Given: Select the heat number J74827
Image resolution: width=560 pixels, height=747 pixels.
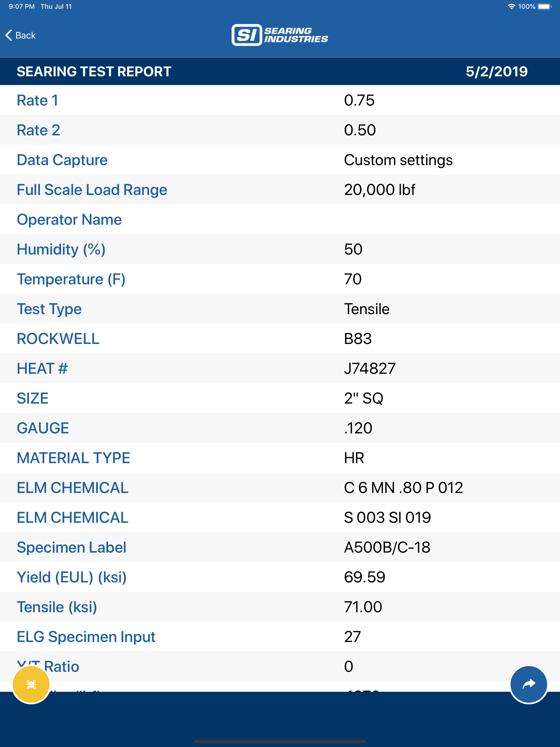Looking at the screenshot, I should [369, 368].
